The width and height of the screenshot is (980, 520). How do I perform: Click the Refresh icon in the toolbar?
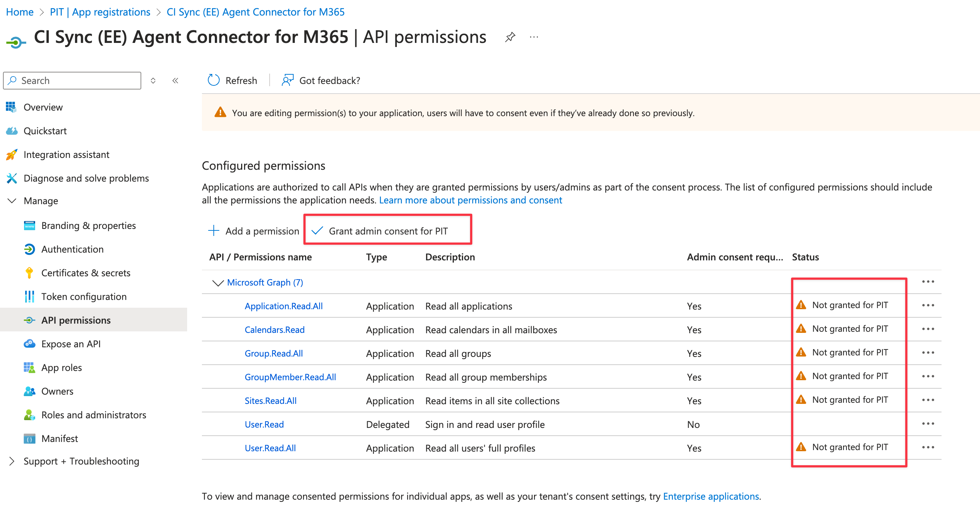coord(213,80)
